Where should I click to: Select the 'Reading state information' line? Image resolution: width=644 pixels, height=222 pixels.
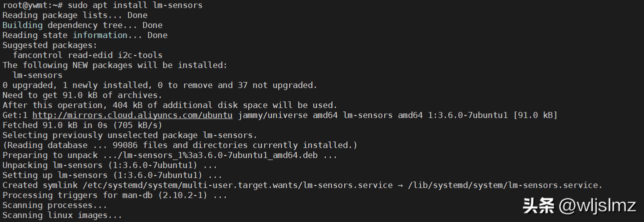point(85,35)
